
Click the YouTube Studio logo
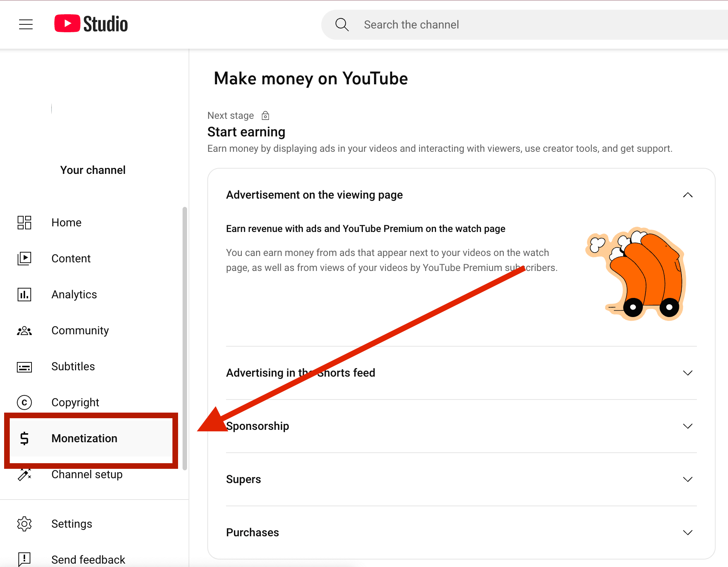(91, 24)
